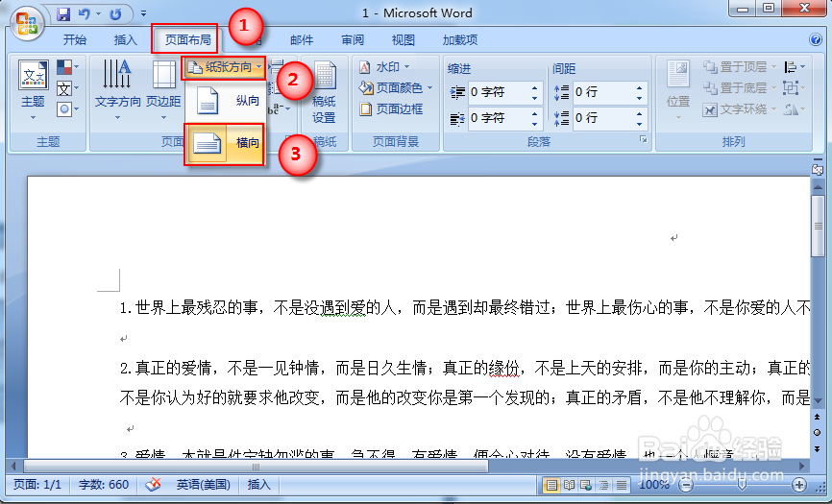Open the 加载项 tab
Viewport: 832px width, 504px height.
tap(460, 39)
